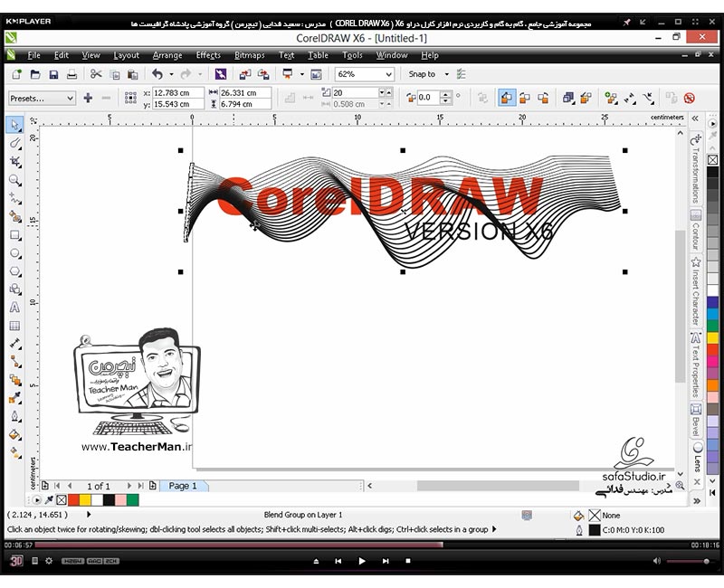Select the Outline Pen tool
This screenshot has width=724, height=588.
point(14,416)
